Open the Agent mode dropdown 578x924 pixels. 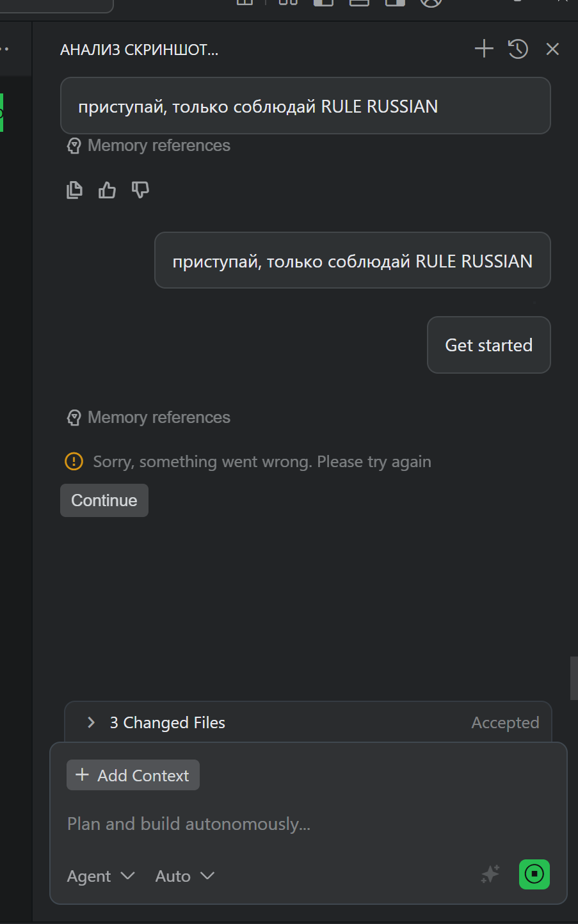point(100,876)
